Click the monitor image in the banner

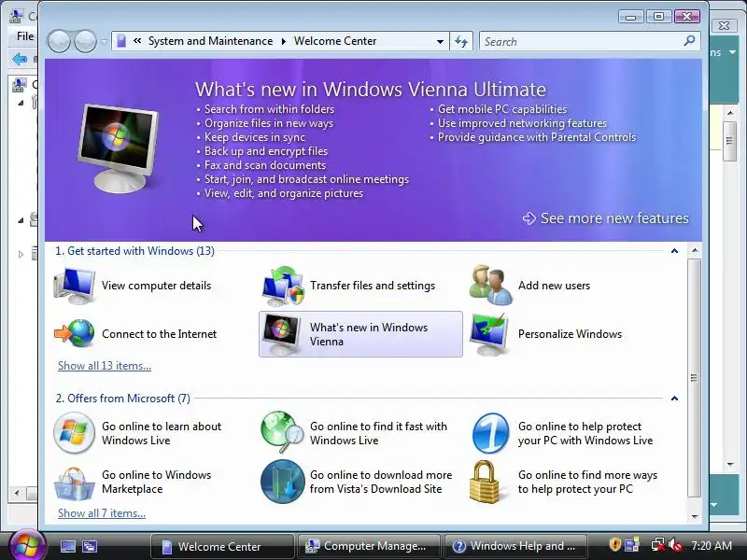(x=118, y=148)
